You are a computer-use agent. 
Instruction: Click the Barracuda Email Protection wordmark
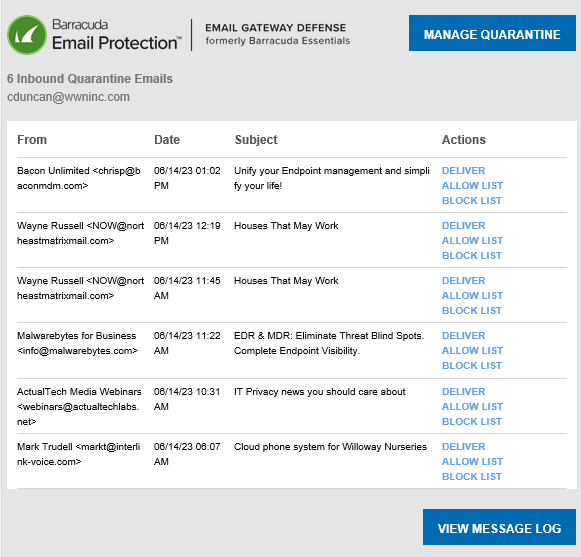(x=117, y=35)
